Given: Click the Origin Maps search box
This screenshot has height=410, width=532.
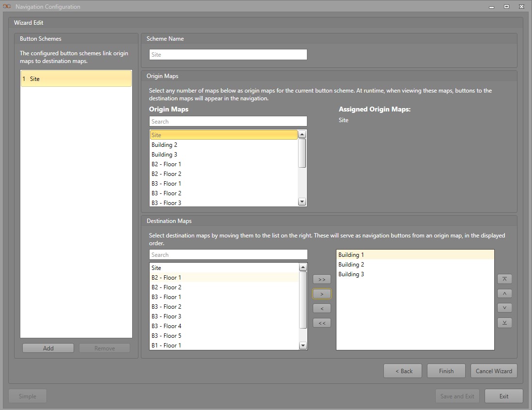Looking at the screenshot, I should [228, 122].
